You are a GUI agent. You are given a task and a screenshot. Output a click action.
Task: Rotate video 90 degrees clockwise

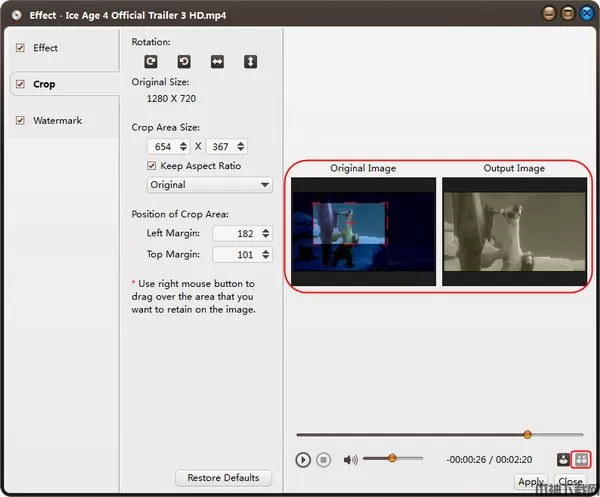(151, 62)
